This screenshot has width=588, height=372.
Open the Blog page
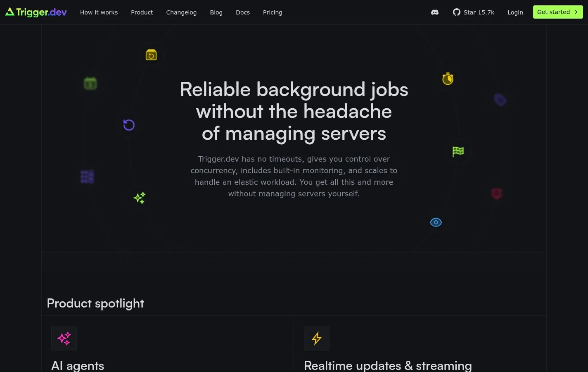tap(216, 12)
